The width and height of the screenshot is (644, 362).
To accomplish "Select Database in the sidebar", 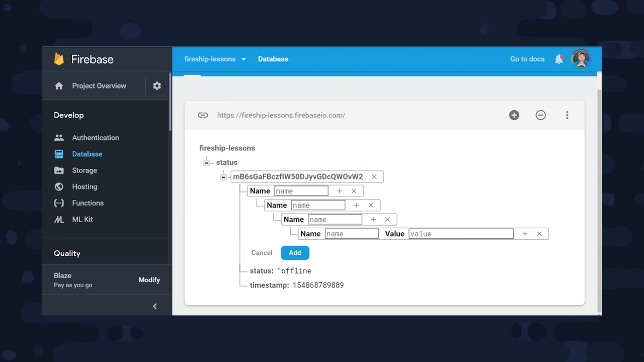I will coord(87,154).
